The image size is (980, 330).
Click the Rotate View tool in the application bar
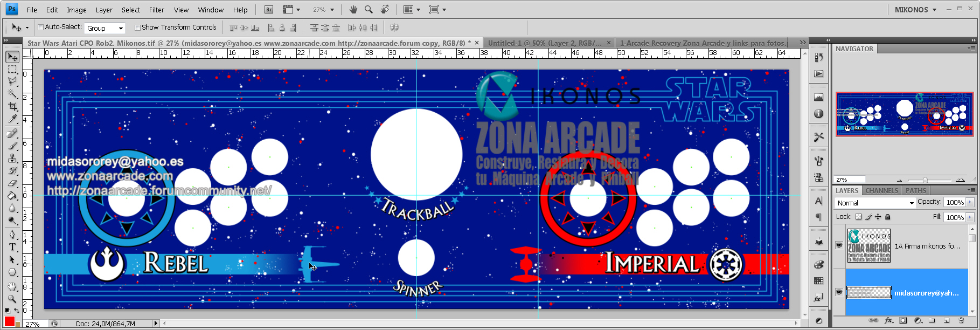coord(385,10)
